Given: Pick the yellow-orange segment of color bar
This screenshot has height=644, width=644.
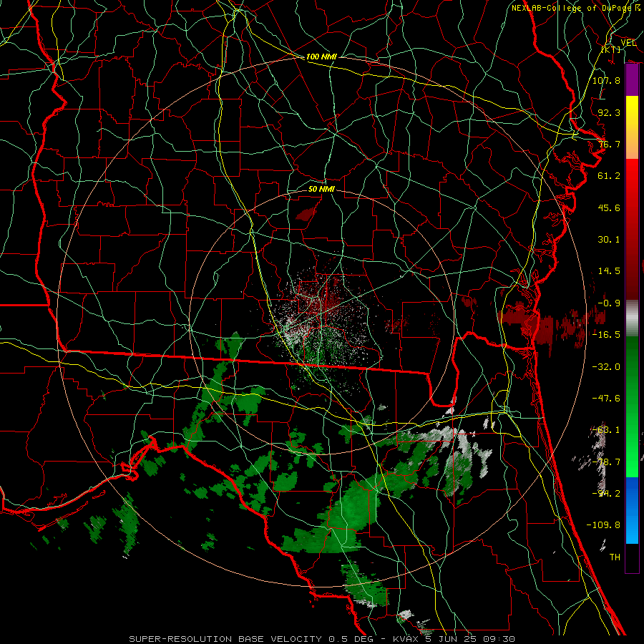Looking at the screenshot, I should (632, 127).
